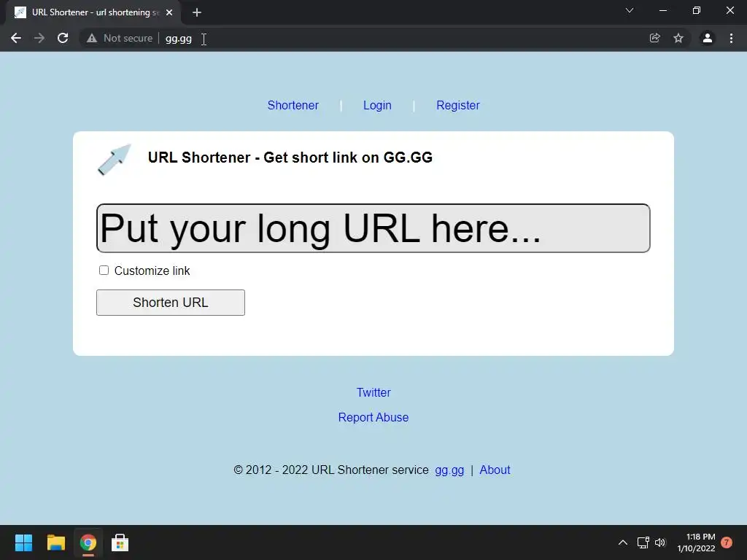The image size is (747, 560).
Task: Click the Shorten URL button
Action: pos(171,303)
